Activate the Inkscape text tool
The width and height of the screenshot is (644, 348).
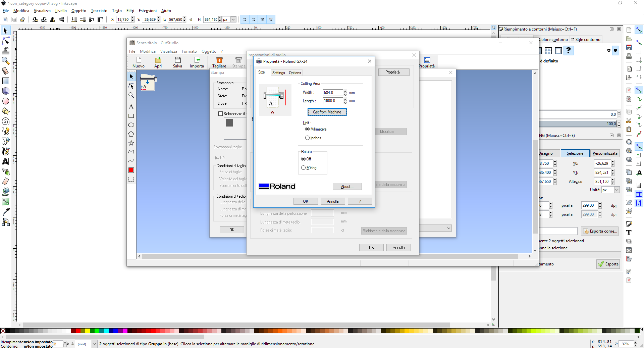[5, 161]
